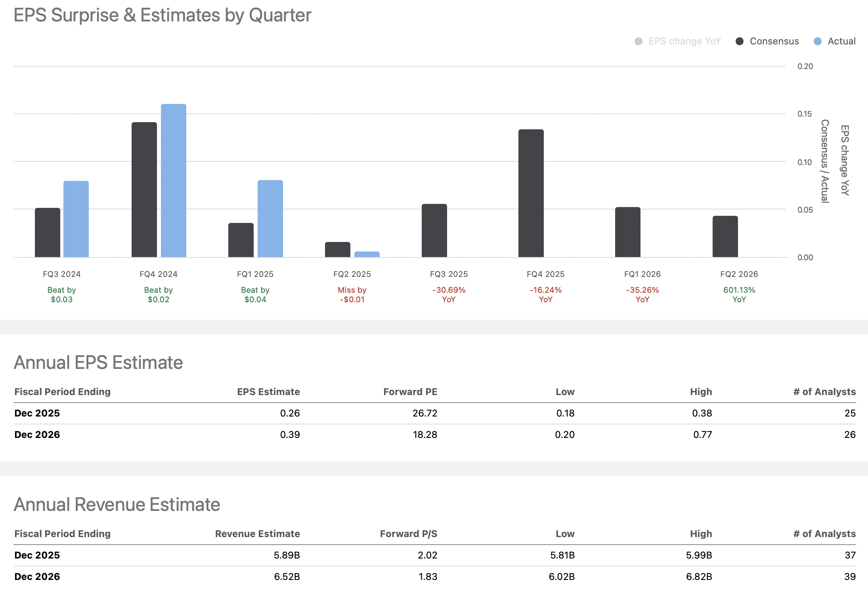868x595 pixels.
Task: Toggle the EPS change YoY legend indicator
Action: coord(639,41)
